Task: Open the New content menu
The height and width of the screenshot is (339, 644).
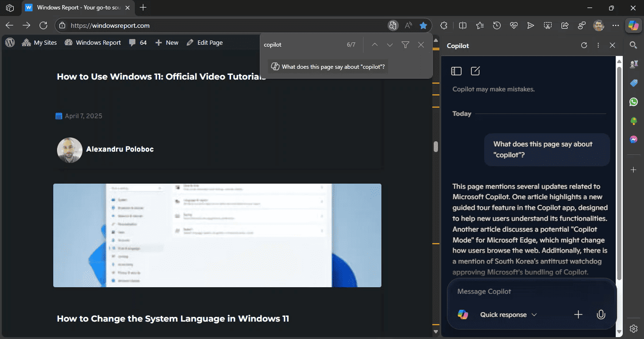Action: tap(167, 42)
